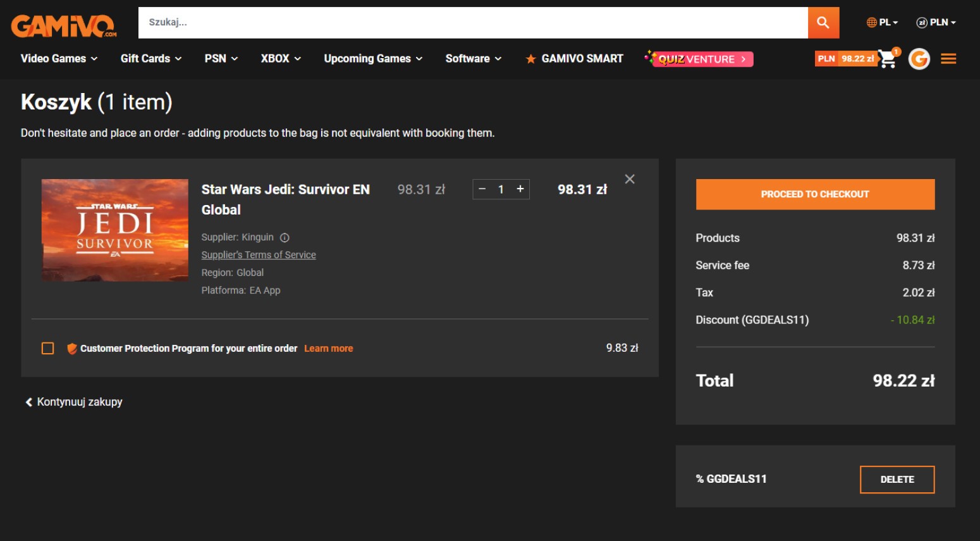The width and height of the screenshot is (980, 541).
Task: Click the Discount (GGDEALS11) label
Action: [752, 320]
